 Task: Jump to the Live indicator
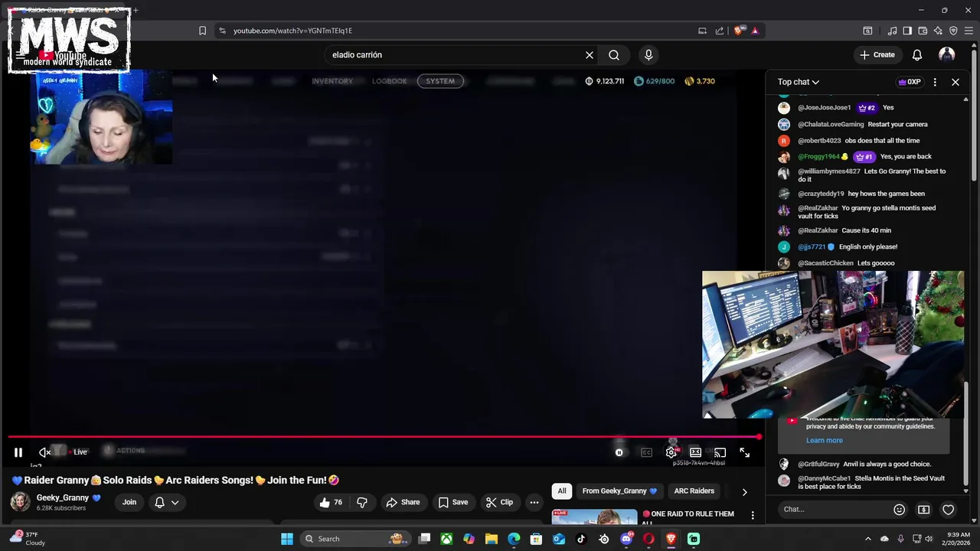coord(80,452)
